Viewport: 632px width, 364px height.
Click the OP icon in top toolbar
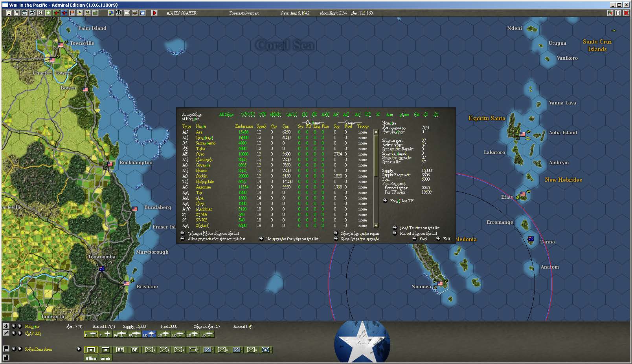[127, 13]
